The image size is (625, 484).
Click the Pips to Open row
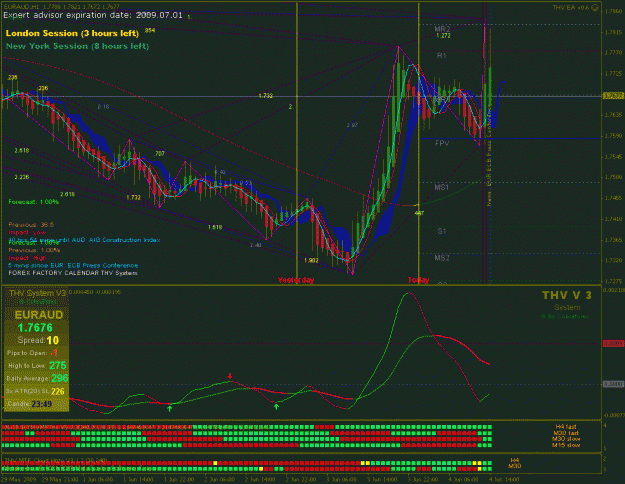click(x=32, y=353)
